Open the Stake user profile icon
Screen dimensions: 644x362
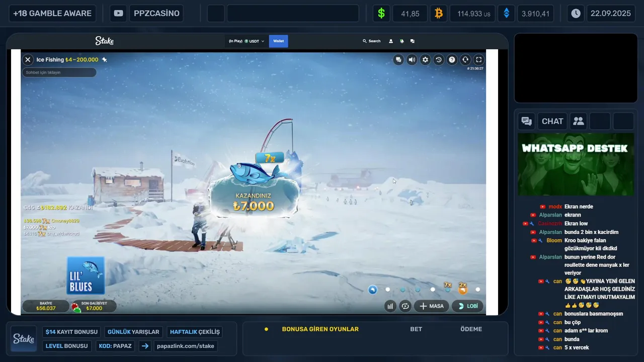coord(391,41)
